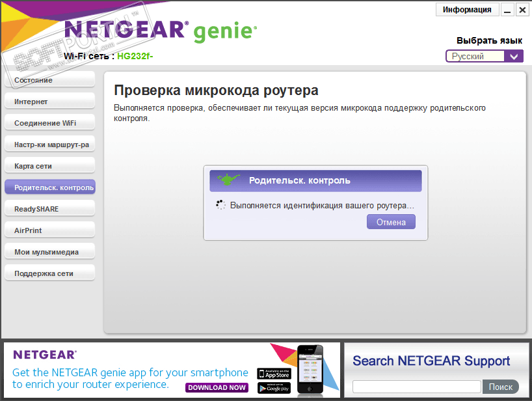Click the DOWNLOAD NOW banner button
This screenshot has width=532, height=401.
coord(217,387)
